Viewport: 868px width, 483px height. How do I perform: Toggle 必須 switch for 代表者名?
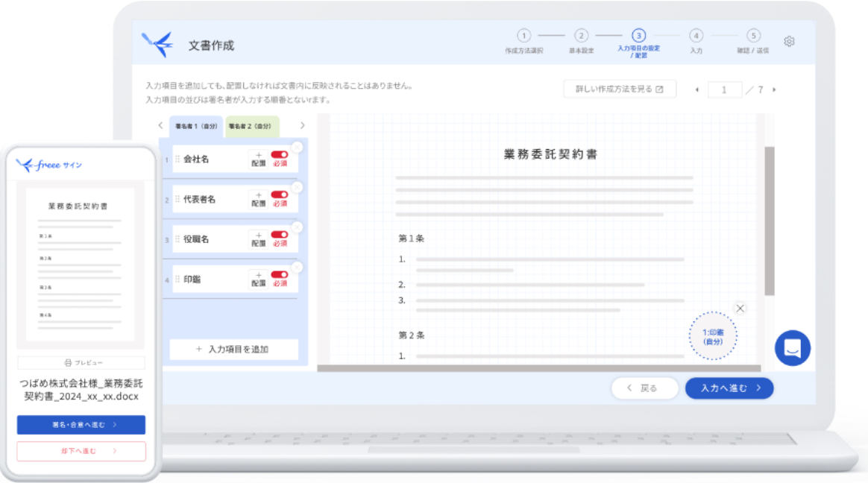click(x=280, y=195)
